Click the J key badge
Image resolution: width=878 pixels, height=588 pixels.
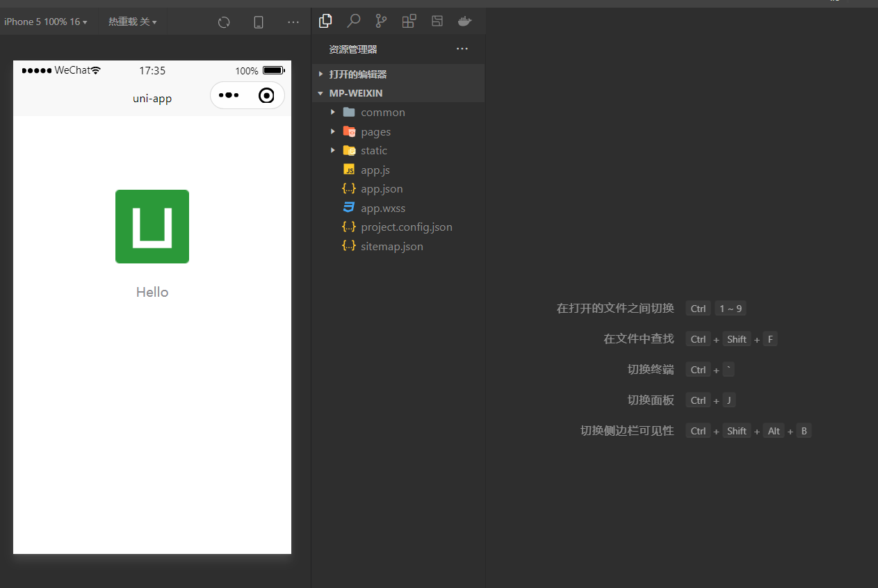(x=729, y=400)
